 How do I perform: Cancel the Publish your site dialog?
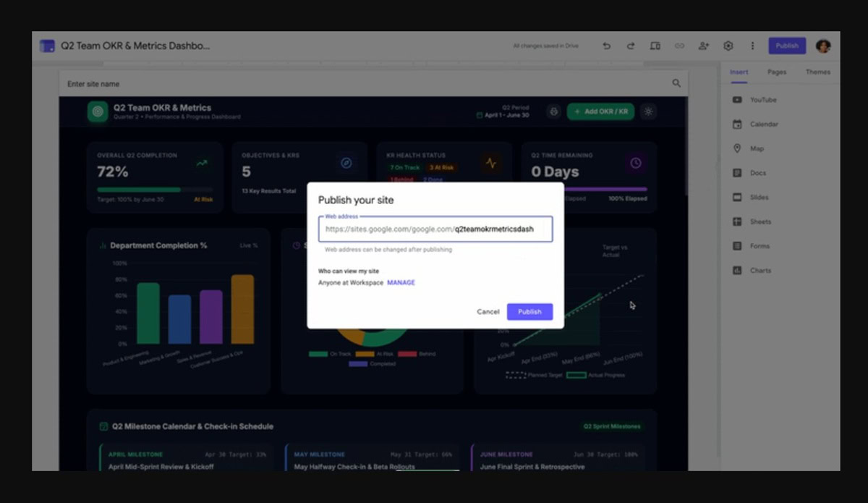pos(488,312)
